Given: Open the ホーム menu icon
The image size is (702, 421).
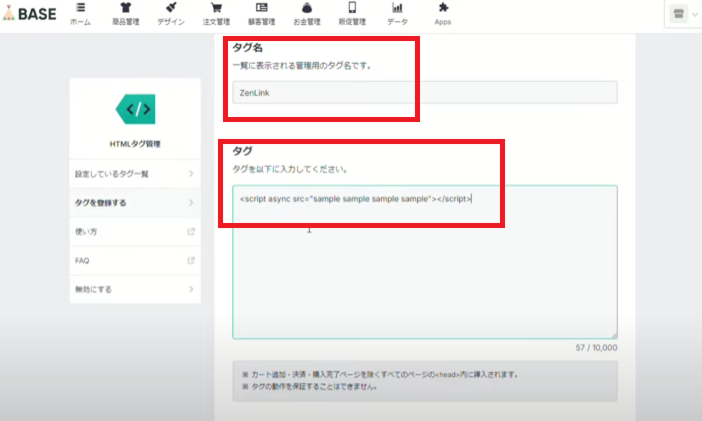Looking at the screenshot, I should pyautogui.click(x=80, y=10).
